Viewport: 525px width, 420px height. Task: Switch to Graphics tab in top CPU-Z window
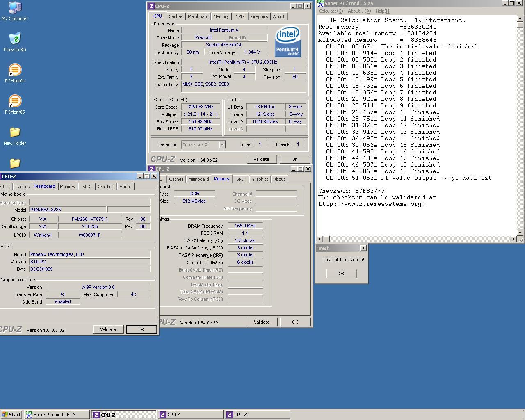(260, 16)
